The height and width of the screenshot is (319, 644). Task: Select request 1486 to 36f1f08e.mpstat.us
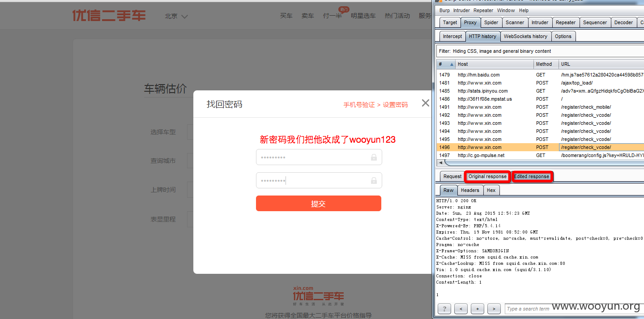(540, 99)
